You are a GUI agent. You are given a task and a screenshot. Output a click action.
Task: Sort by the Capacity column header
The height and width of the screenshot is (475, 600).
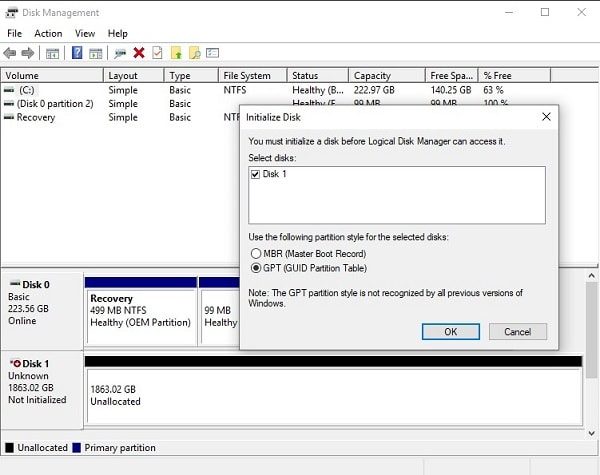coord(387,75)
